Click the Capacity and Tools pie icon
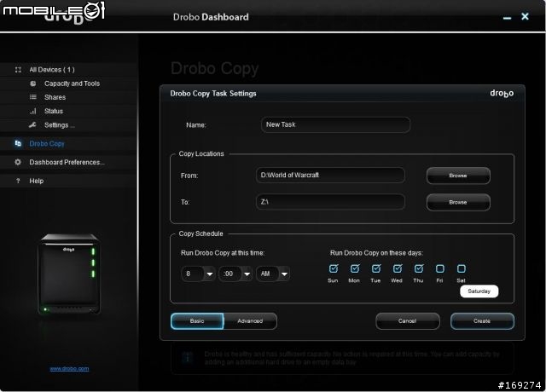The image size is (546, 392). pos(33,84)
